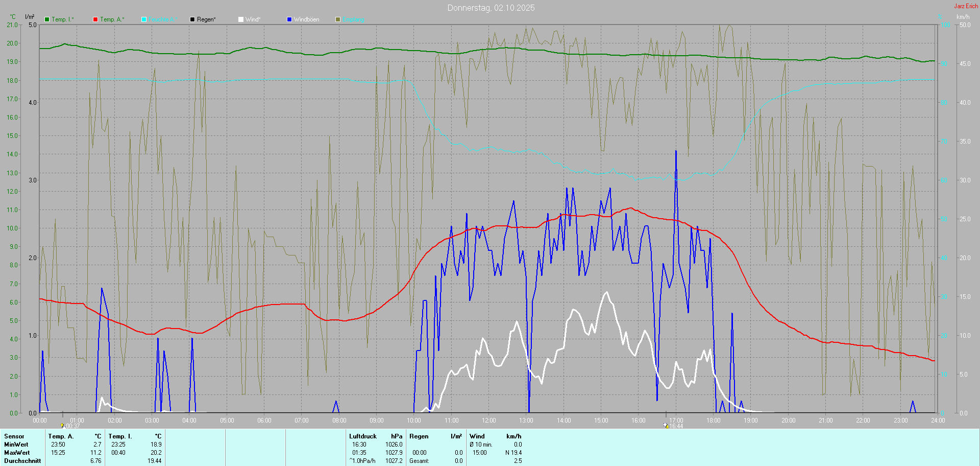Image resolution: width=980 pixels, height=466 pixels.
Task: Click the Temp. A. column header in table
Action: point(61,436)
